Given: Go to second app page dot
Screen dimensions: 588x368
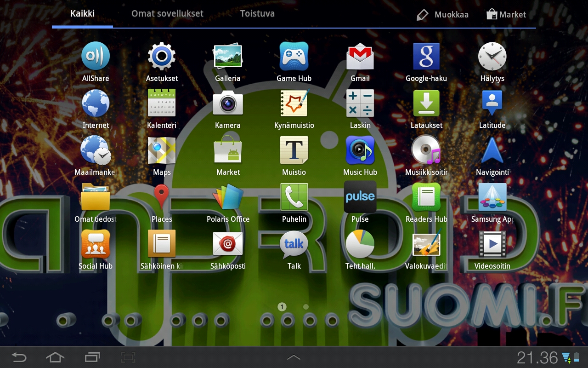Looking at the screenshot, I should point(306,307).
